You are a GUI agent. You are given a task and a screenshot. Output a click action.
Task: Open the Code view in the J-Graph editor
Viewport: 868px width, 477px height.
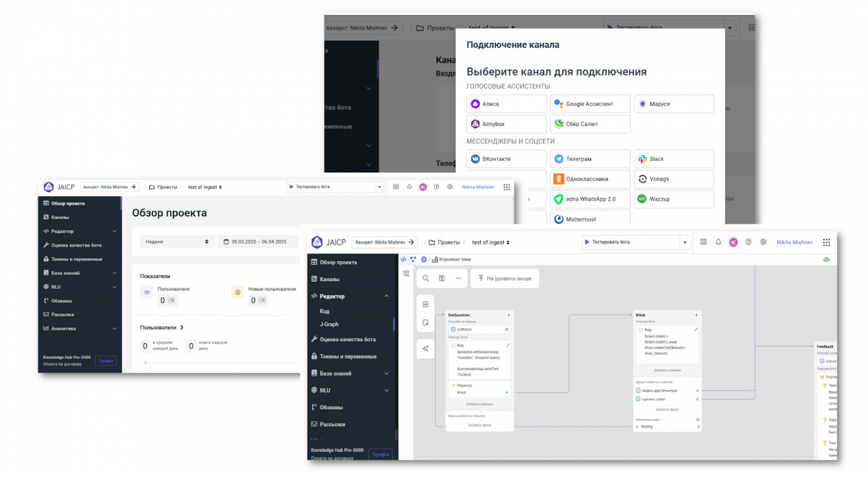[x=403, y=259]
